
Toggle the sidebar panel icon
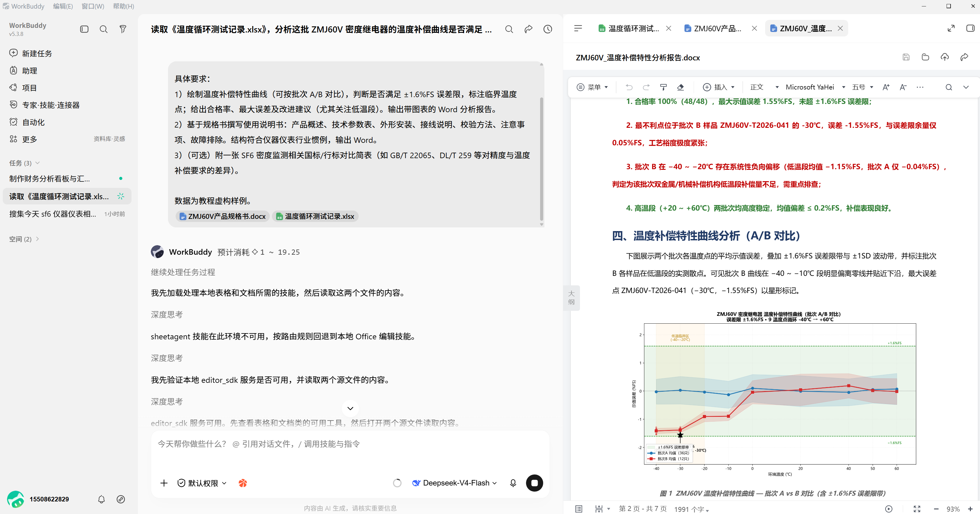click(84, 29)
